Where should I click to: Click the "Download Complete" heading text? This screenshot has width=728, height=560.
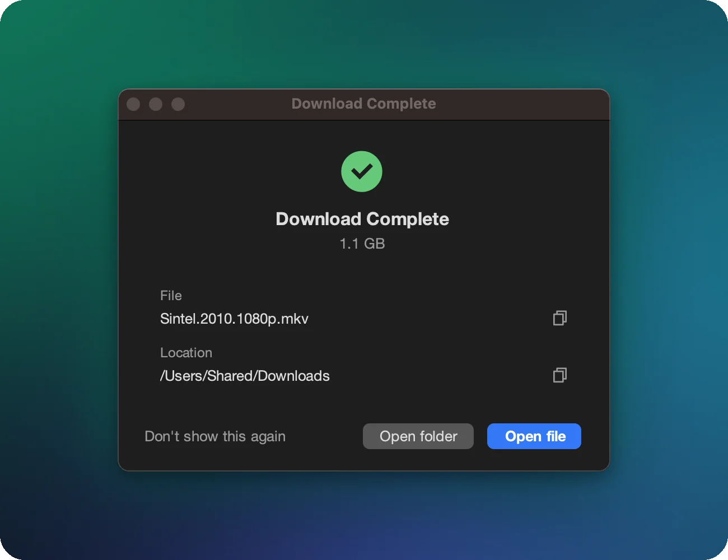coord(362,219)
